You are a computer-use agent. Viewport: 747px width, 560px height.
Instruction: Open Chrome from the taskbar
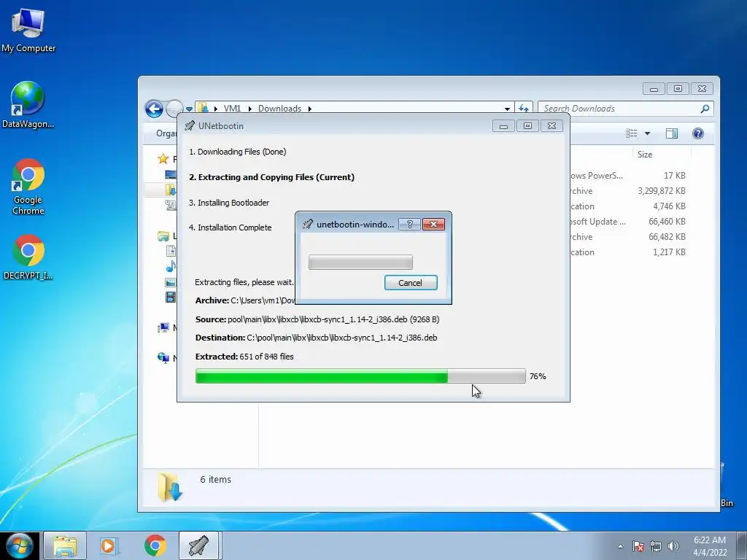[155, 545]
